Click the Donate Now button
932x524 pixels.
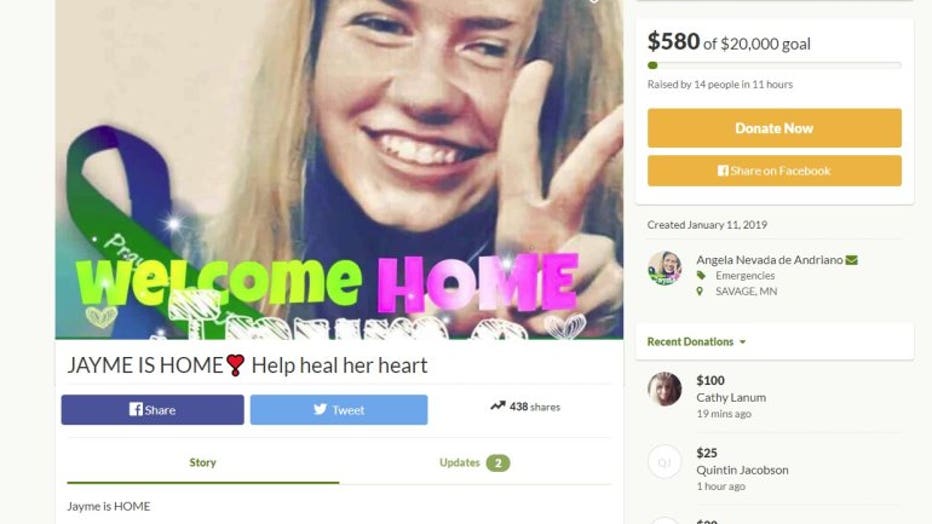tap(774, 128)
